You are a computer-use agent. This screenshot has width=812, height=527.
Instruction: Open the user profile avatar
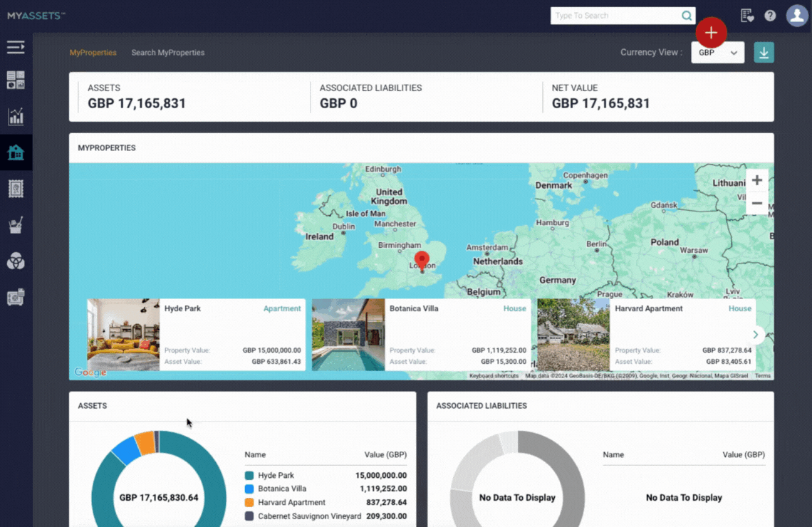(797, 16)
